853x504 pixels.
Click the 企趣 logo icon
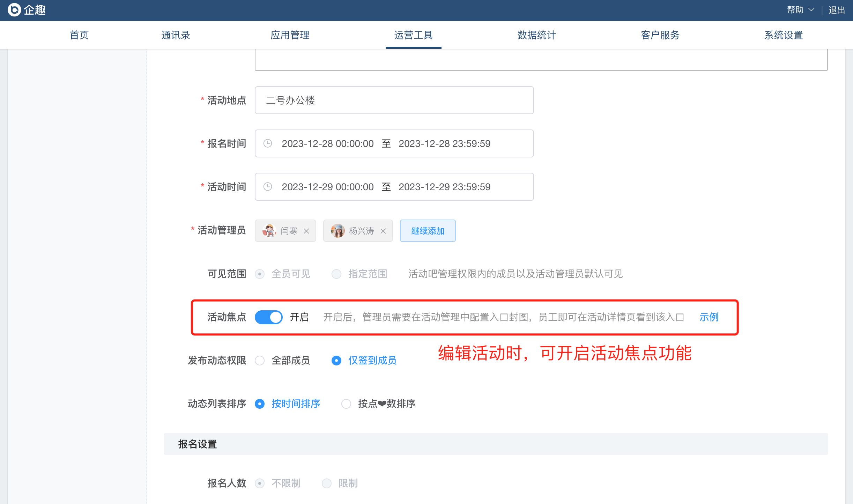(14, 10)
